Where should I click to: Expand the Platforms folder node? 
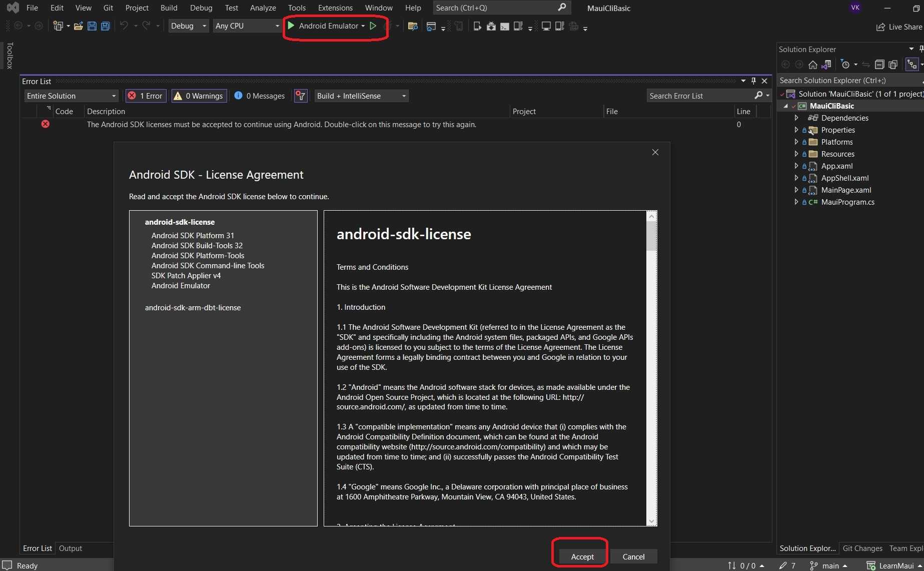coord(796,142)
